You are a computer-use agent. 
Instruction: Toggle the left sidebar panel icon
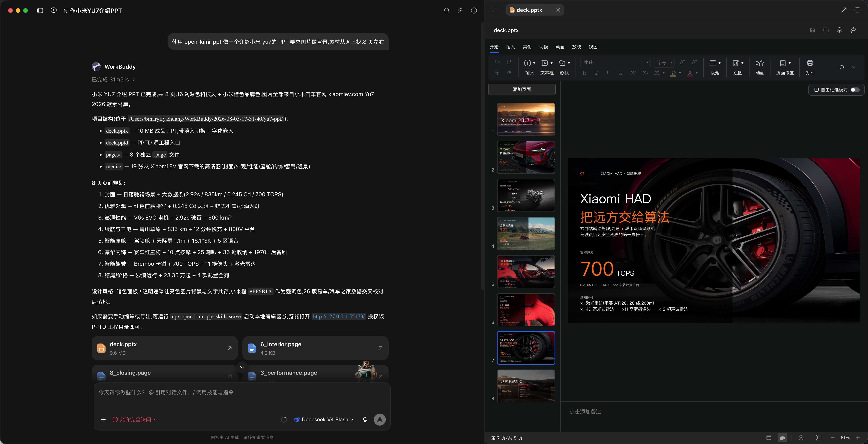[x=40, y=11]
